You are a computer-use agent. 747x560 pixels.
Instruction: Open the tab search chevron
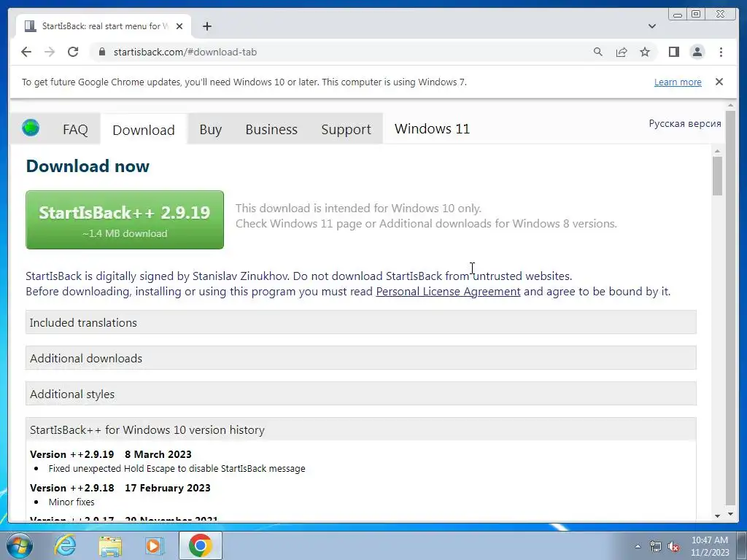(x=652, y=26)
